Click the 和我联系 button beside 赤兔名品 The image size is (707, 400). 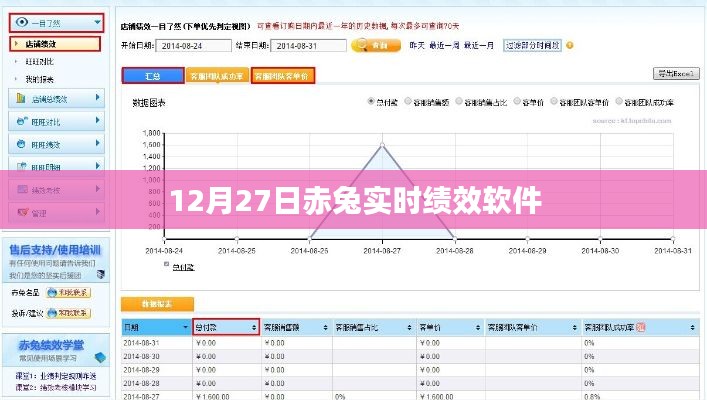[x=69, y=293]
